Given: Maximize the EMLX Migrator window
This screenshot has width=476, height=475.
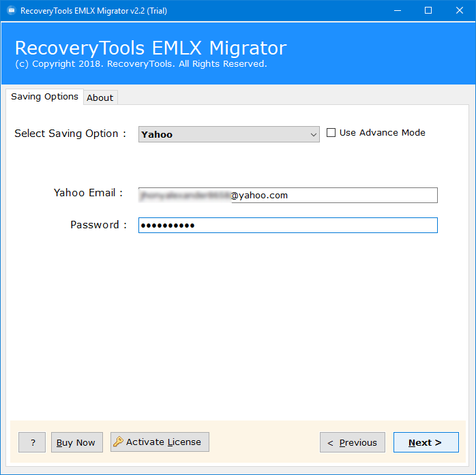Looking at the screenshot, I should 428,11.
